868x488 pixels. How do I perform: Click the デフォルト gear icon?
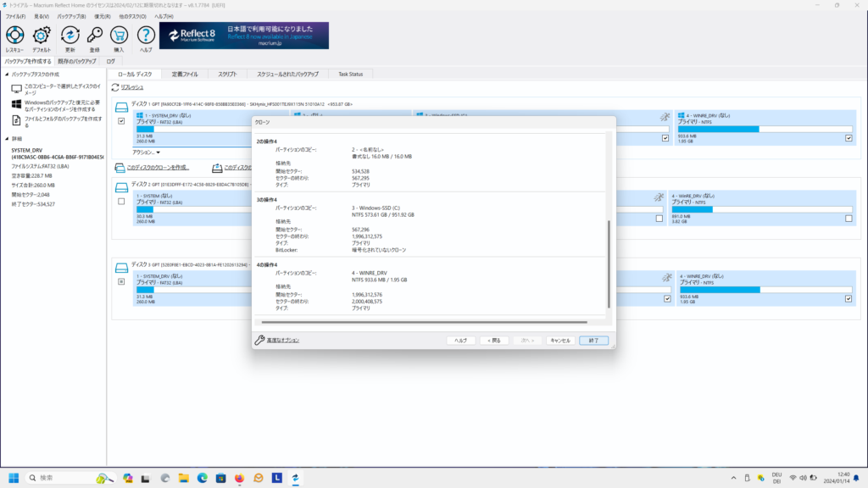[40, 36]
